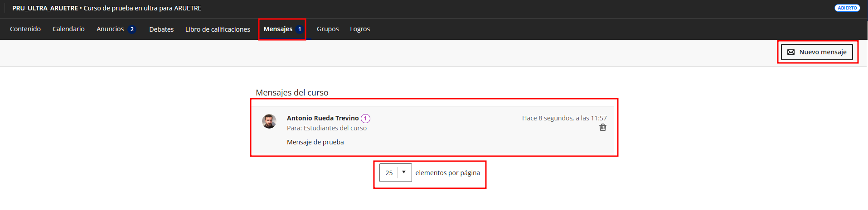
Task: Click the 'Hace 8 segundos' timestamp
Action: (x=564, y=118)
